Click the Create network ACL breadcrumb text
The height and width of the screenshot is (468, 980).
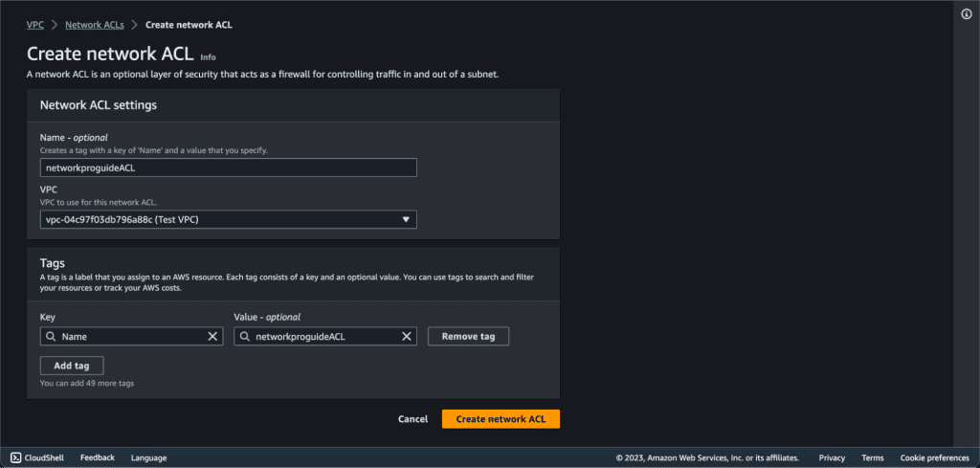point(189,25)
